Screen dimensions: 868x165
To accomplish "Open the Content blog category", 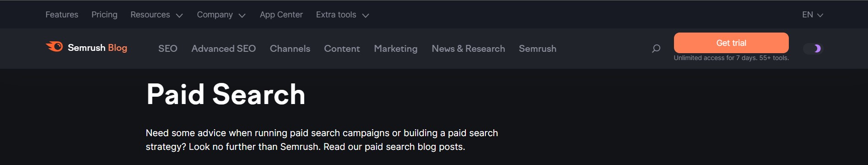I will point(342,49).
